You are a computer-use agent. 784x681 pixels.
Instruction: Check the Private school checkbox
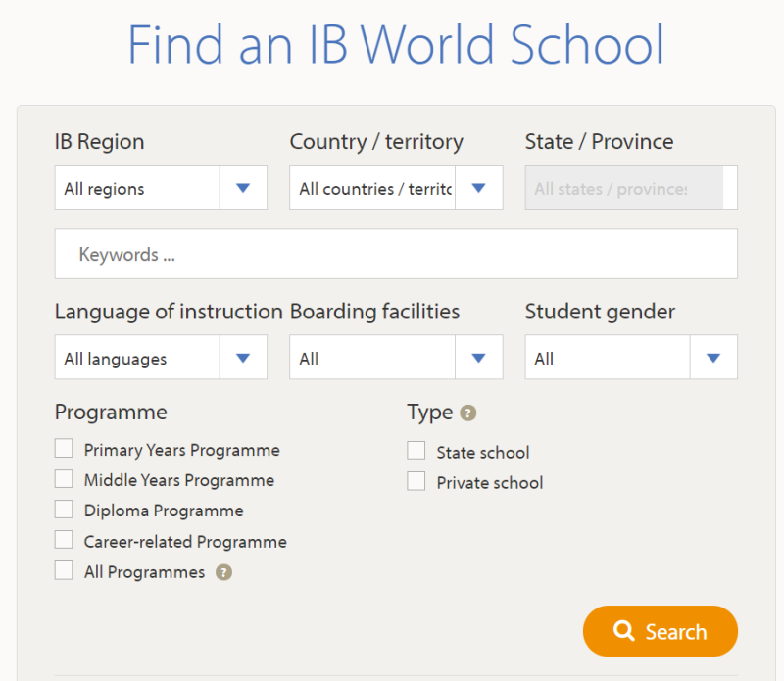pyautogui.click(x=416, y=481)
